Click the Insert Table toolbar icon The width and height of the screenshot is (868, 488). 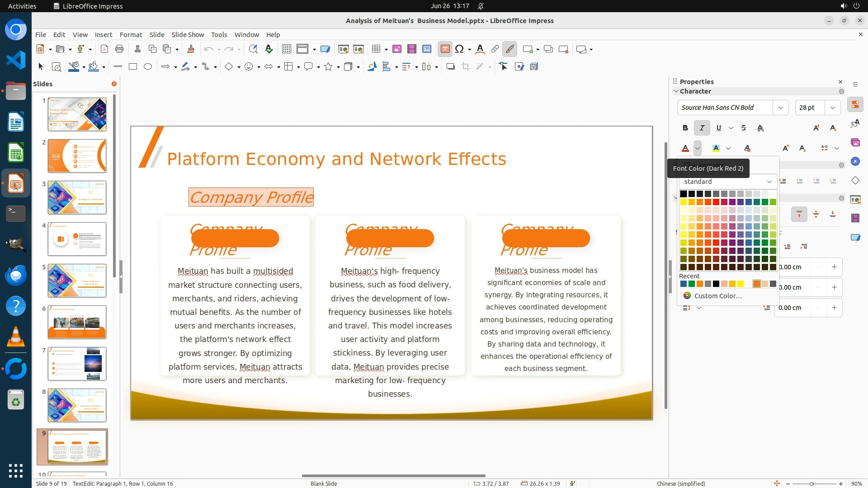click(376, 49)
